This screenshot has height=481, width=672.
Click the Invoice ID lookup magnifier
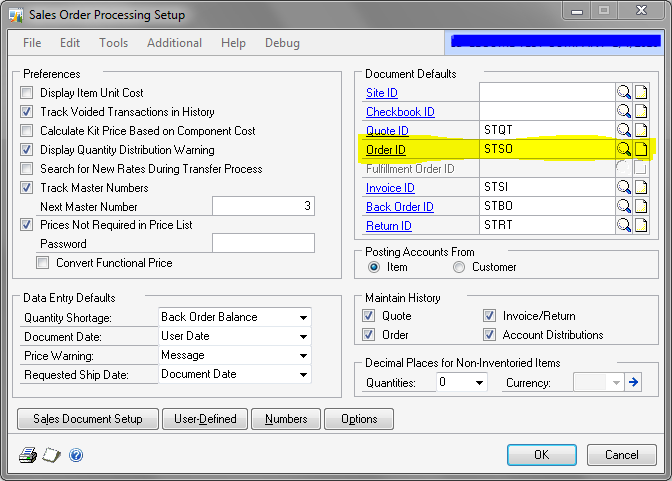[624, 188]
